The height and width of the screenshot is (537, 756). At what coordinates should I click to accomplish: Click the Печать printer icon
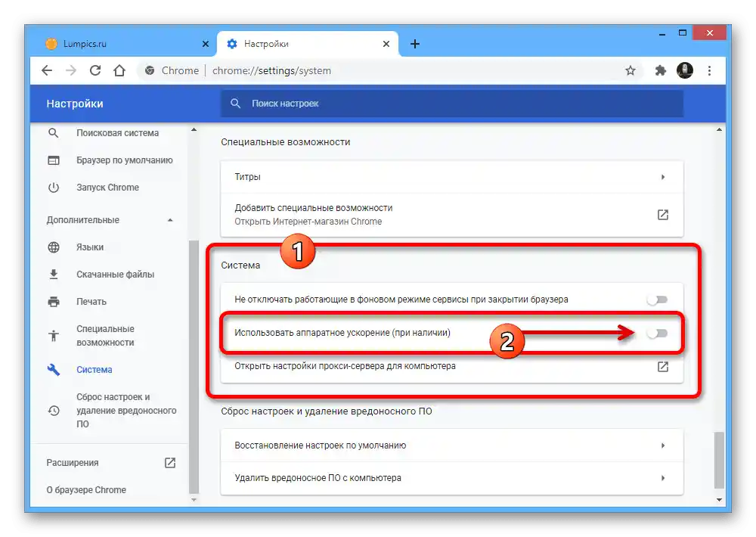coord(54,302)
